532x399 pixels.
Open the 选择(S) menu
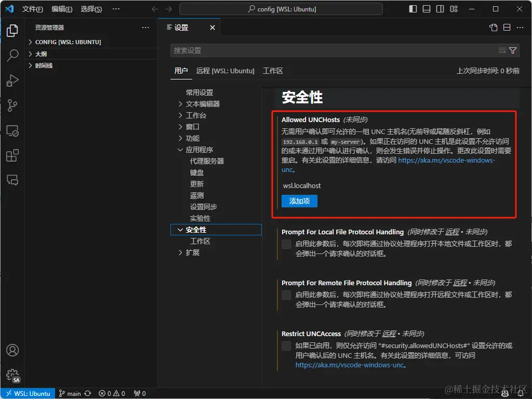coord(91,9)
